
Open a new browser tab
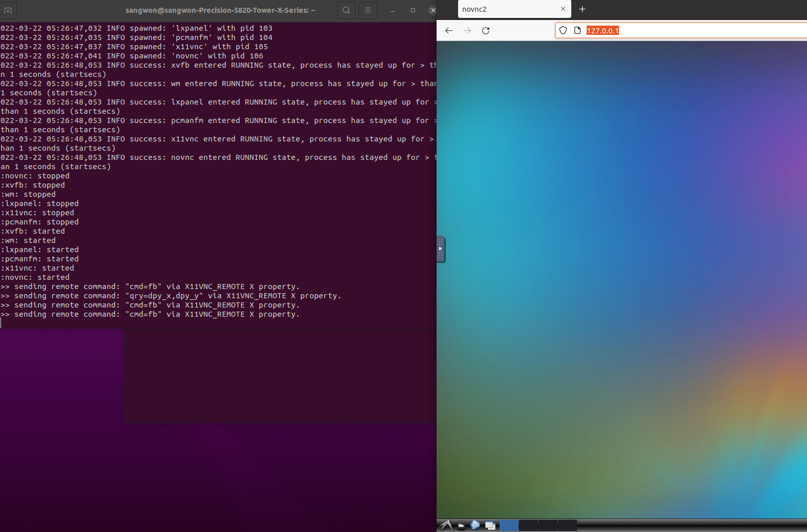pos(583,9)
